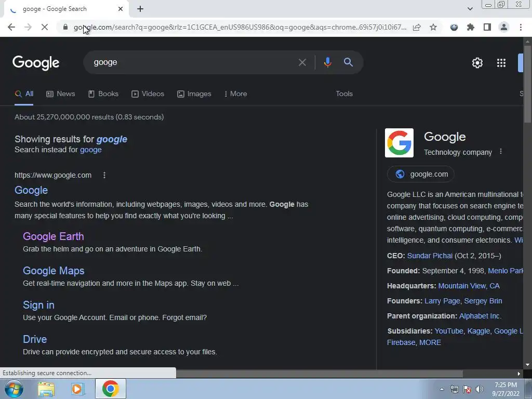Show MORE subsidiaries

(x=430, y=342)
